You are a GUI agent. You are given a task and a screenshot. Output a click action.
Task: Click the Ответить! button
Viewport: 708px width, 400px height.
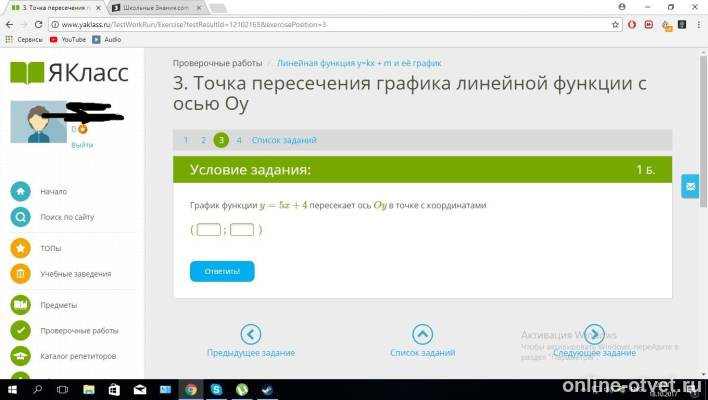click(x=222, y=271)
